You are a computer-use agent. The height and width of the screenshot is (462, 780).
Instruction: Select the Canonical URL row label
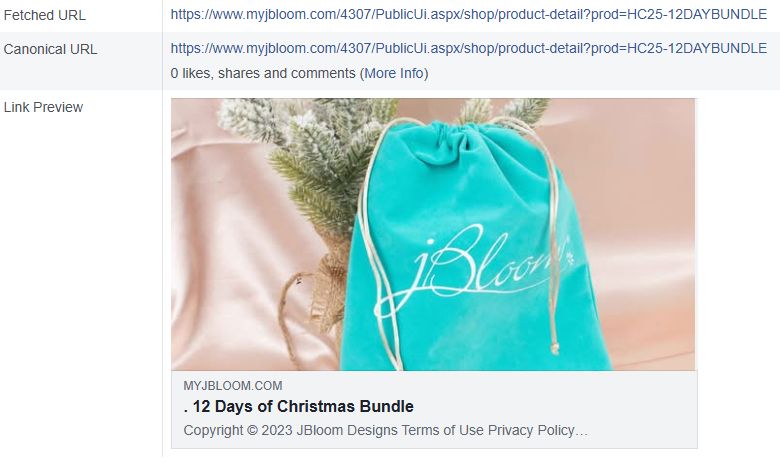click(50, 49)
